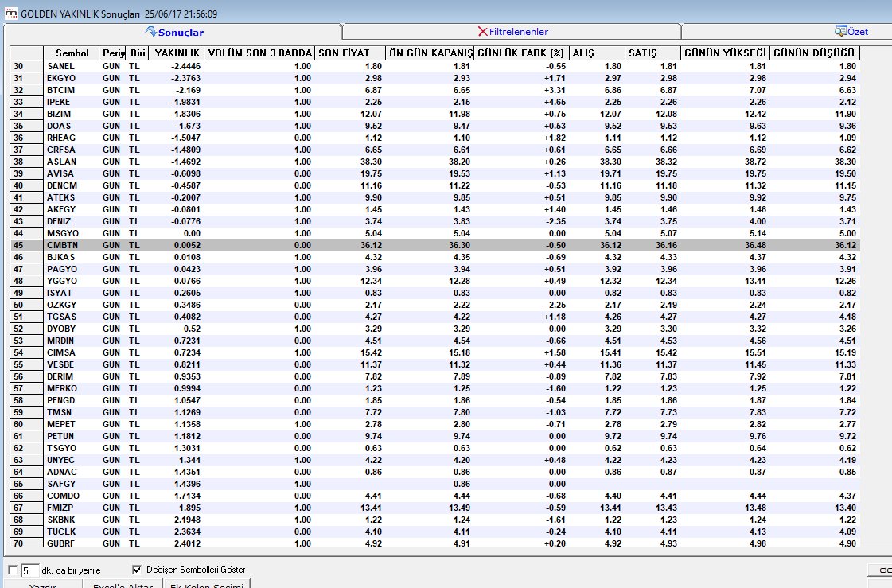Click the refresh interval minutes field
This screenshot has height=588, width=892.
coord(29,570)
